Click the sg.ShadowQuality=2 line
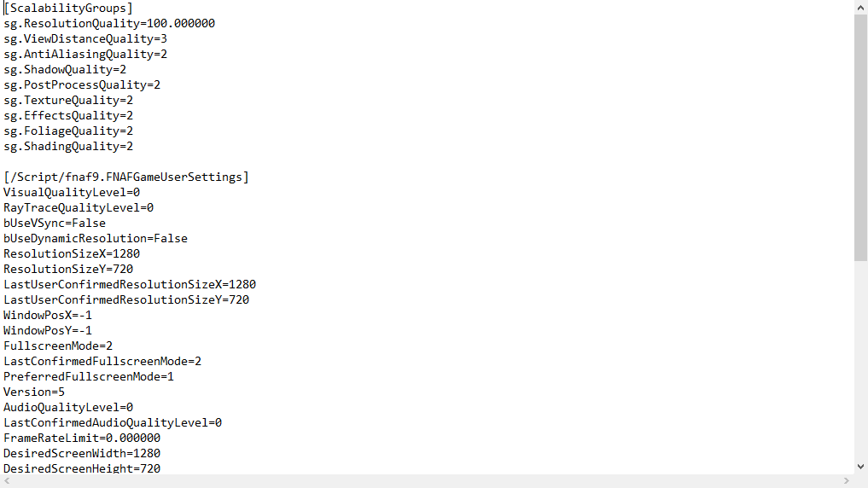This screenshot has width=868, height=488. (x=65, y=70)
